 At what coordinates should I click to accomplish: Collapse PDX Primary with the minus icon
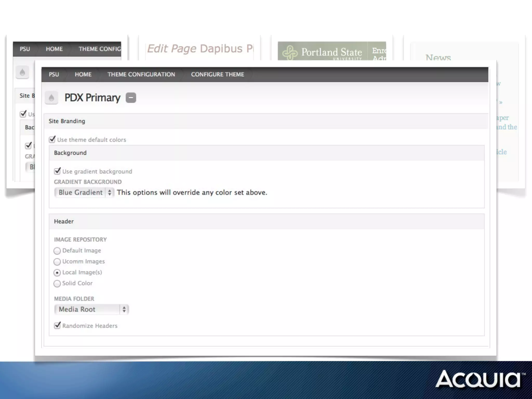[131, 98]
